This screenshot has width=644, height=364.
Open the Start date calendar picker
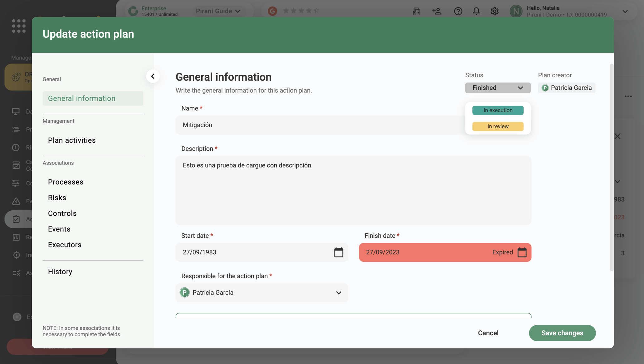click(339, 252)
